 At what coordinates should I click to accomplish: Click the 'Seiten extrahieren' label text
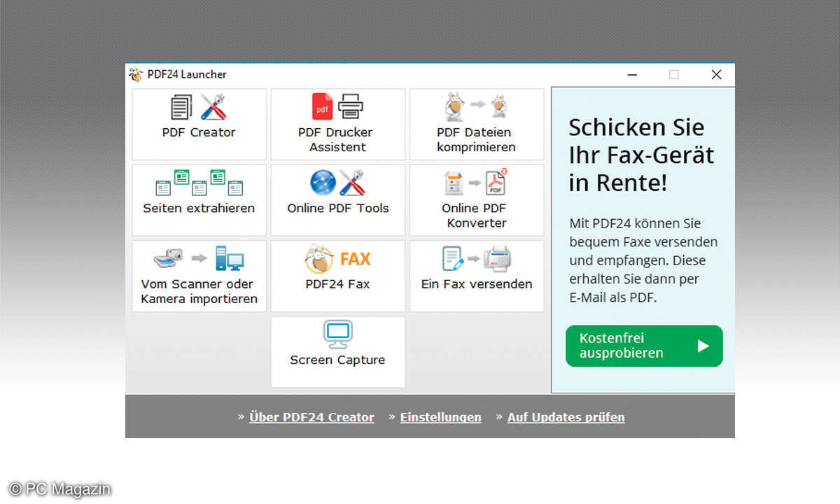pyautogui.click(x=199, y=208)
